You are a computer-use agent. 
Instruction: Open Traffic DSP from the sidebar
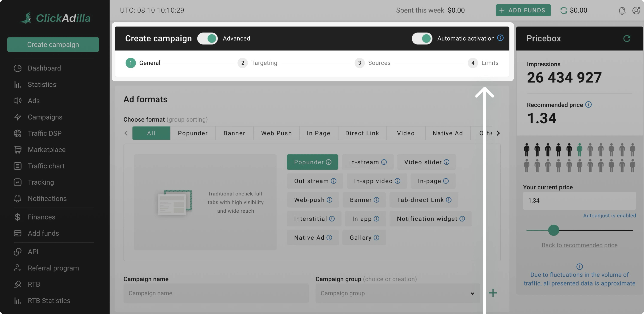point(45,133)
